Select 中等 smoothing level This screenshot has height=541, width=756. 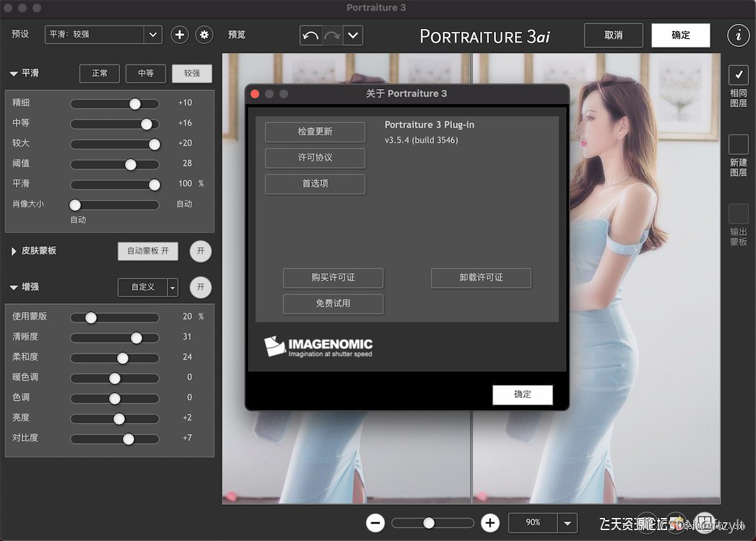pos(146,73)
